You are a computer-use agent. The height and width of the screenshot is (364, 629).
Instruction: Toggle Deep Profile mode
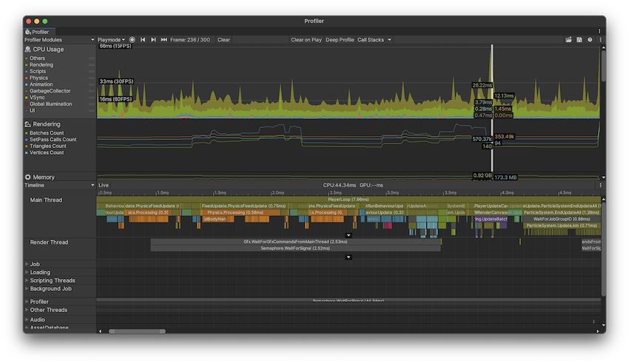point(340,40)
